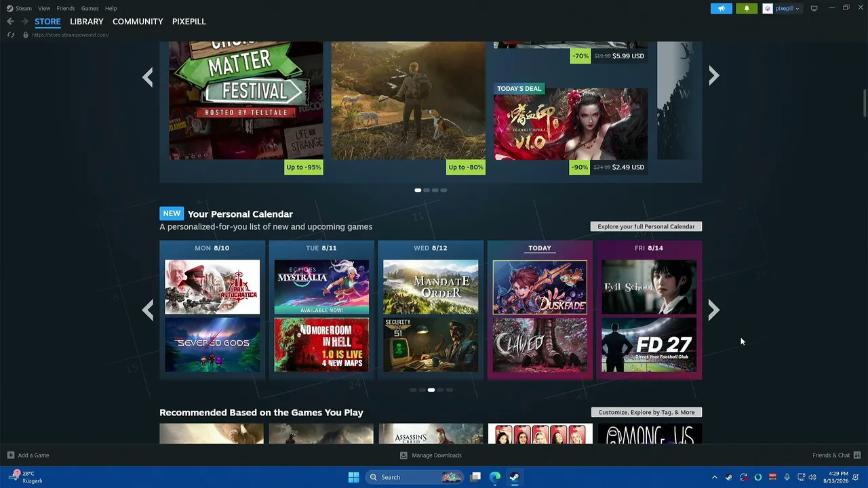Open the Games menu

pyautogui.click(x=90, y=8)
